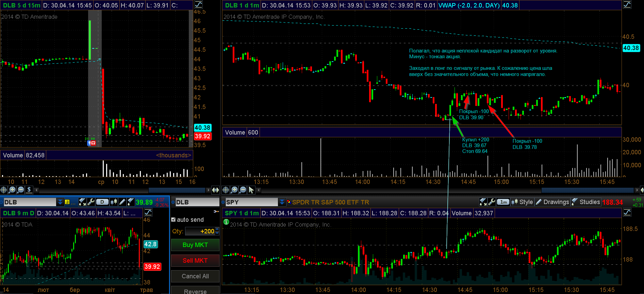
Task: Open the Drawings menu on SPY chart
Action: (x=552, y=202)
